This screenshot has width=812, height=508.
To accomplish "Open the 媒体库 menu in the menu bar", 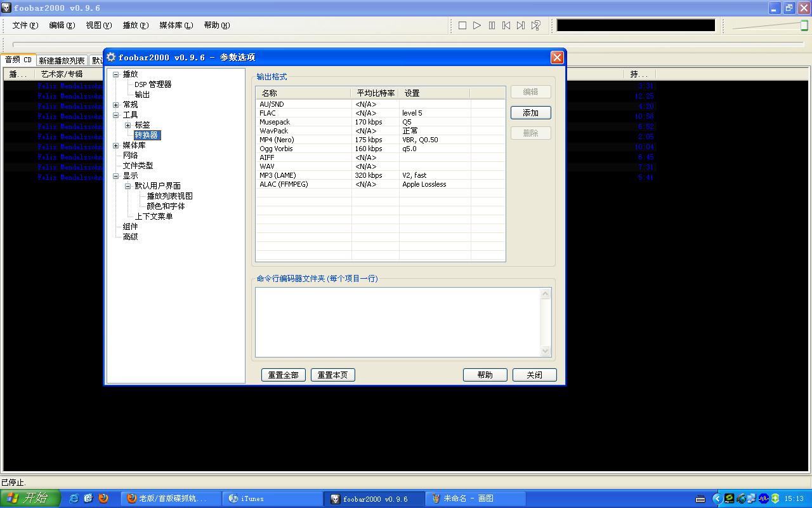I will pos(176,25).
